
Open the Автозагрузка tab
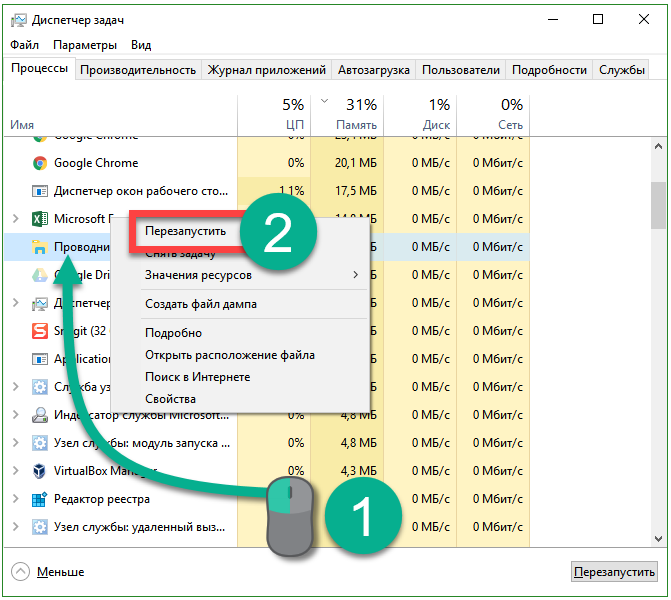click(374, 70)
